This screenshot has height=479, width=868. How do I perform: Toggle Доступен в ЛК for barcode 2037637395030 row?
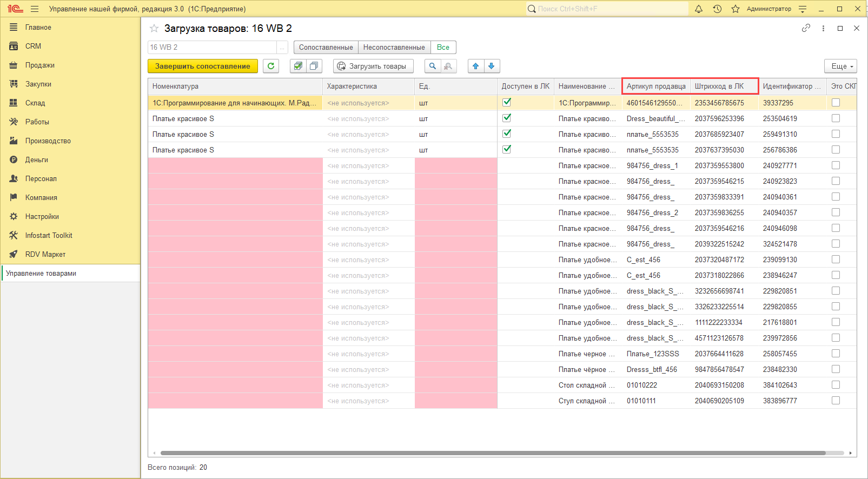pos(507,149)
